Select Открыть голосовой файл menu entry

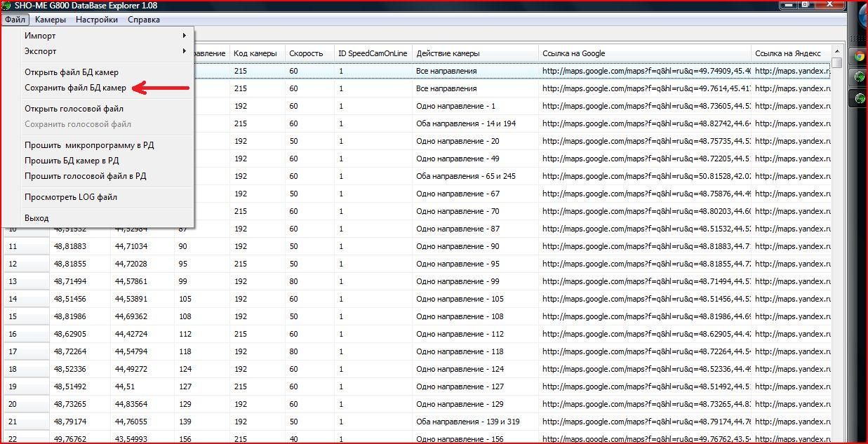[x=74, y=109]
